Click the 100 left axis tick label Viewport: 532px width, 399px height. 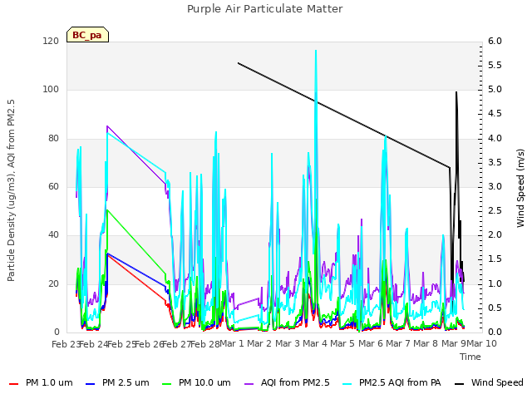pos(51,90)
